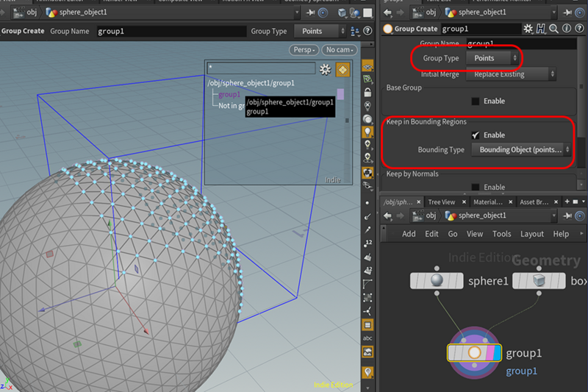Viewport: 588px width, 392px height.
Task: Pin the viewport pane with pin icon
Action: point(310,13)
